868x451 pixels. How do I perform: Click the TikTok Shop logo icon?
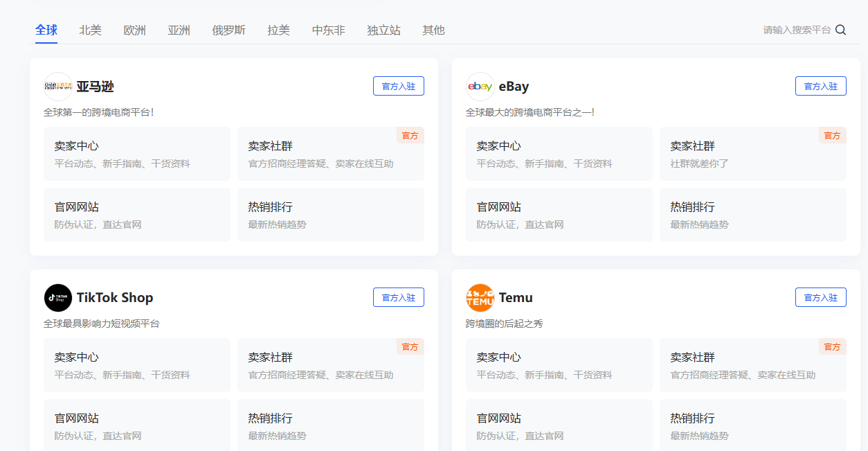pos(58,298)
